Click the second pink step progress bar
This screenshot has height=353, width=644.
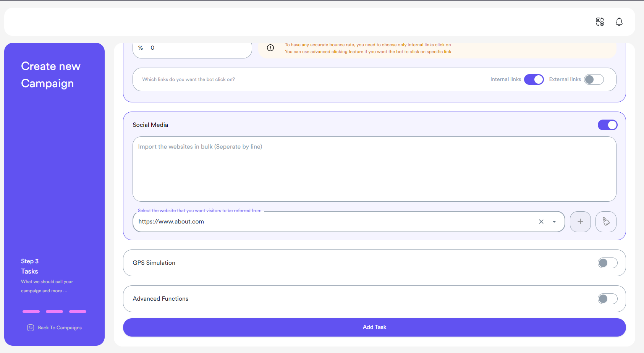pyautogui.click(x=54, y=312)
